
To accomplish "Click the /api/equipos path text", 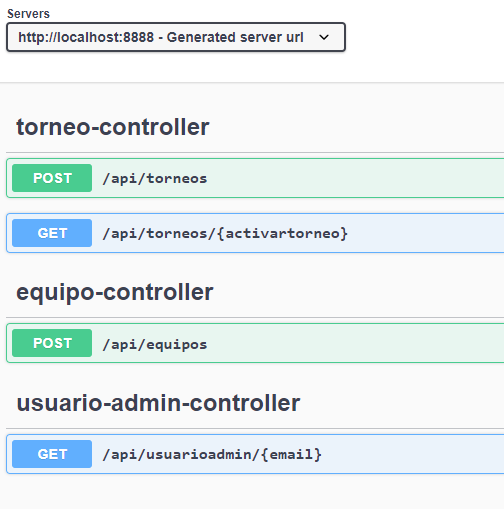I will 155,344.
